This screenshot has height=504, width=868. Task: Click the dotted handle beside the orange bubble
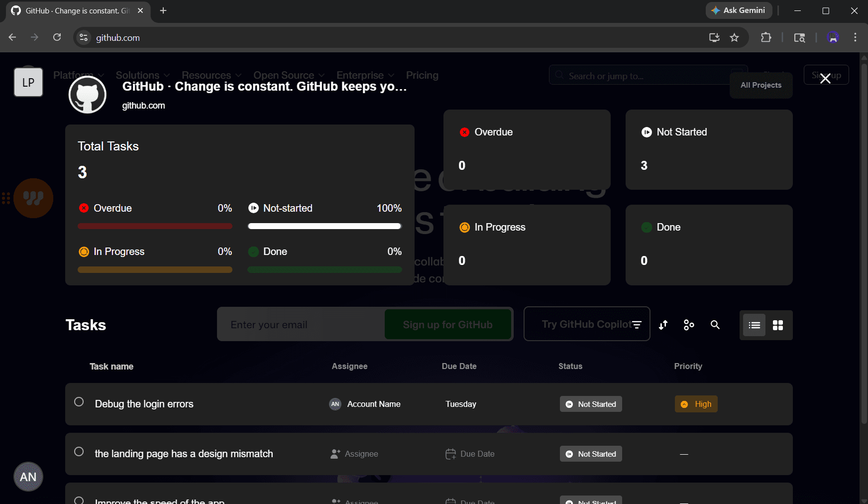point(6,198)
